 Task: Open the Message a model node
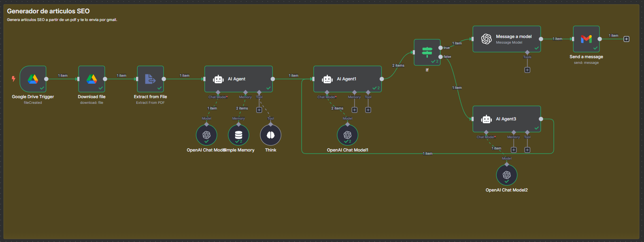click(x=507, y=39)
